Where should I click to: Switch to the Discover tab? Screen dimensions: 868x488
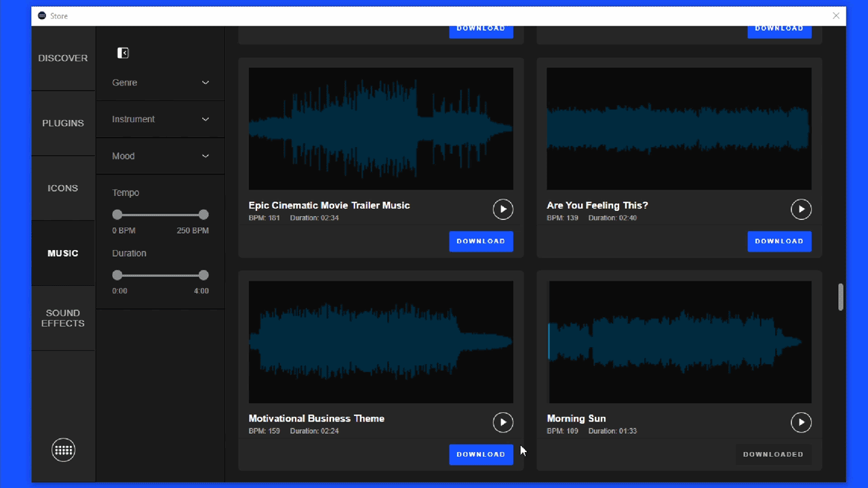[63, 58]
